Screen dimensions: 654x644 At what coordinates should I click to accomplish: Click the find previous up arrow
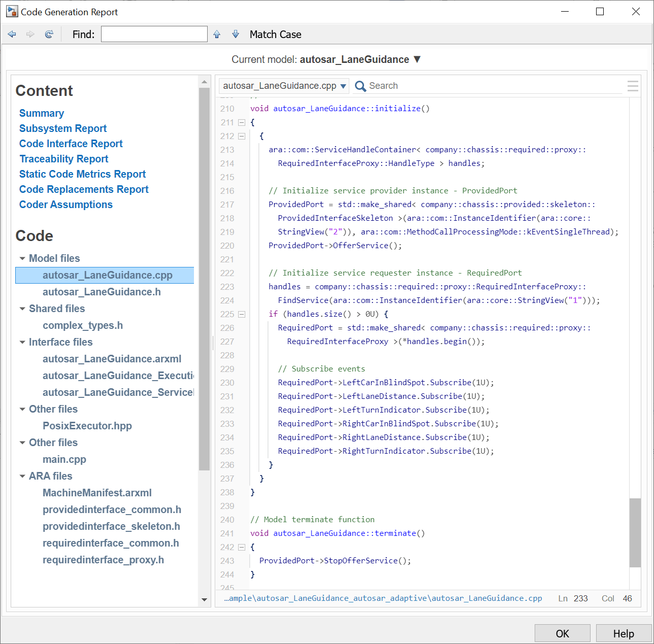coord(217,35)
